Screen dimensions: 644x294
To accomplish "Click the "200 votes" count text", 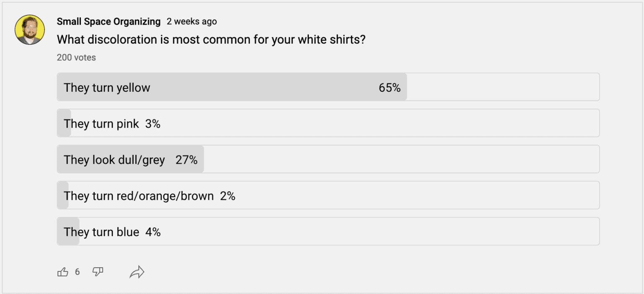I will (x=76, y=58).
